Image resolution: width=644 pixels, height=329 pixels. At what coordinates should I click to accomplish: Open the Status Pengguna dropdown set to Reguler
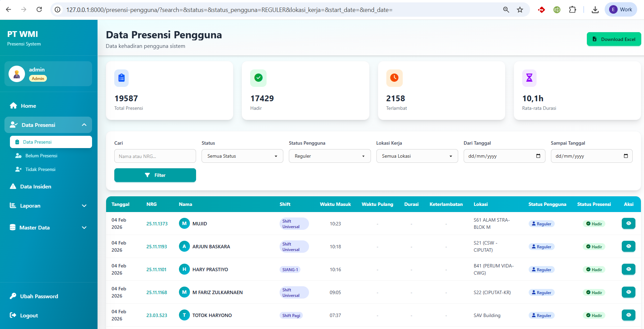(x=330, y=156)
